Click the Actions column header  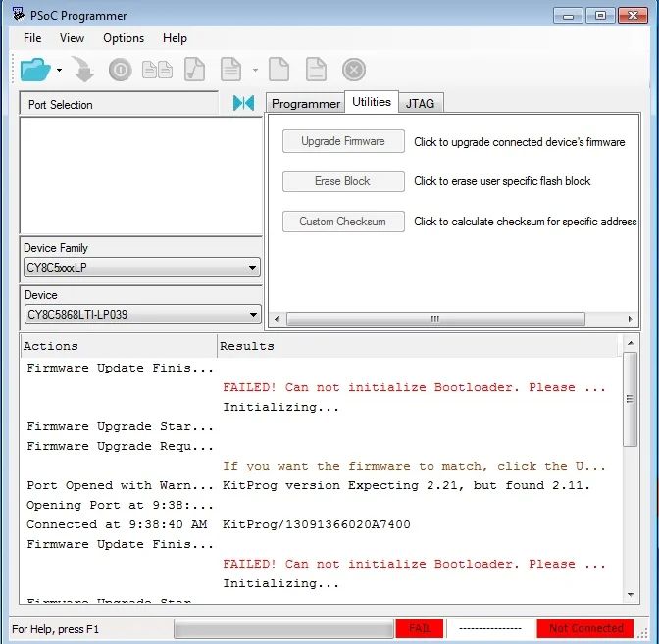pos(119,346)
